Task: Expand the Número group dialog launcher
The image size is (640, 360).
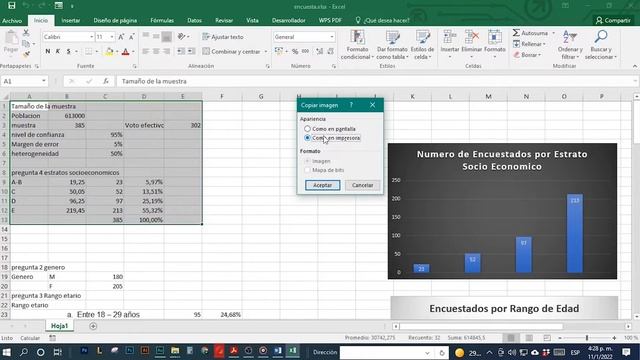Action: [333, 66]
